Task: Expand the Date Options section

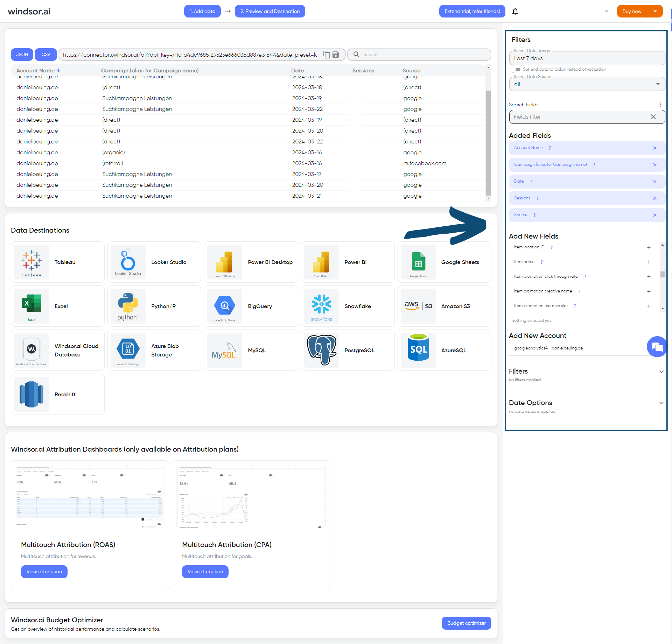Action: pyautogui.click(x=661, y=403)
